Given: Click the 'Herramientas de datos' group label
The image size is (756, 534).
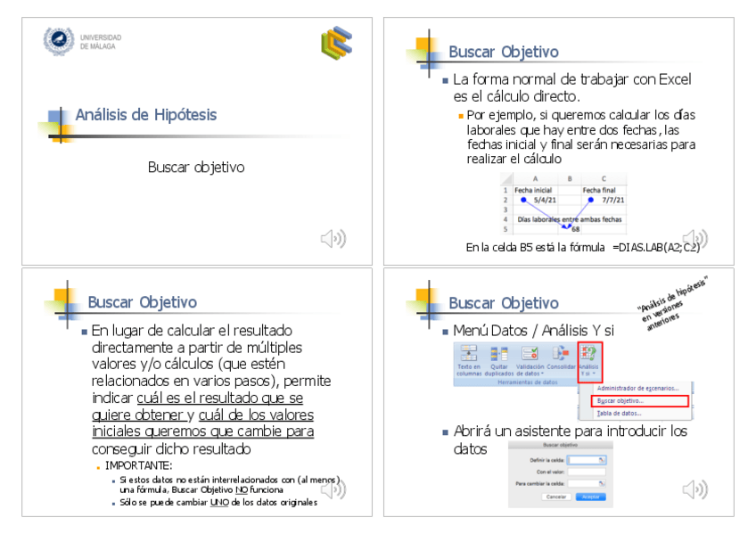Looking at the screenshot, I should (528, 382).
